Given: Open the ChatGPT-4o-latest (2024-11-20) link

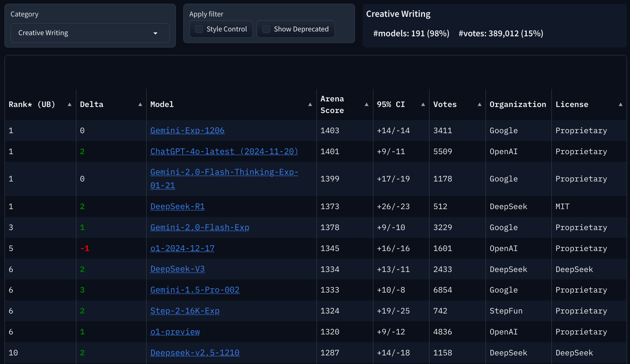Looking at the screenshot, I should 224,152.
